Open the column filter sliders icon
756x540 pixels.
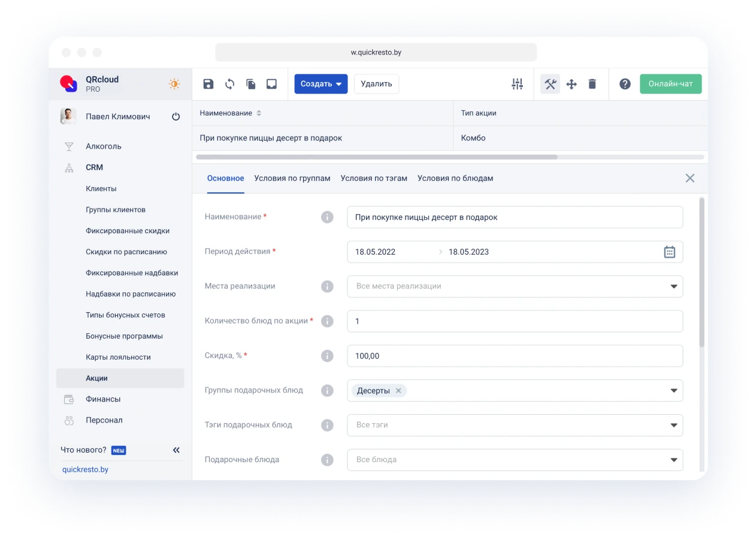point(518,84)
